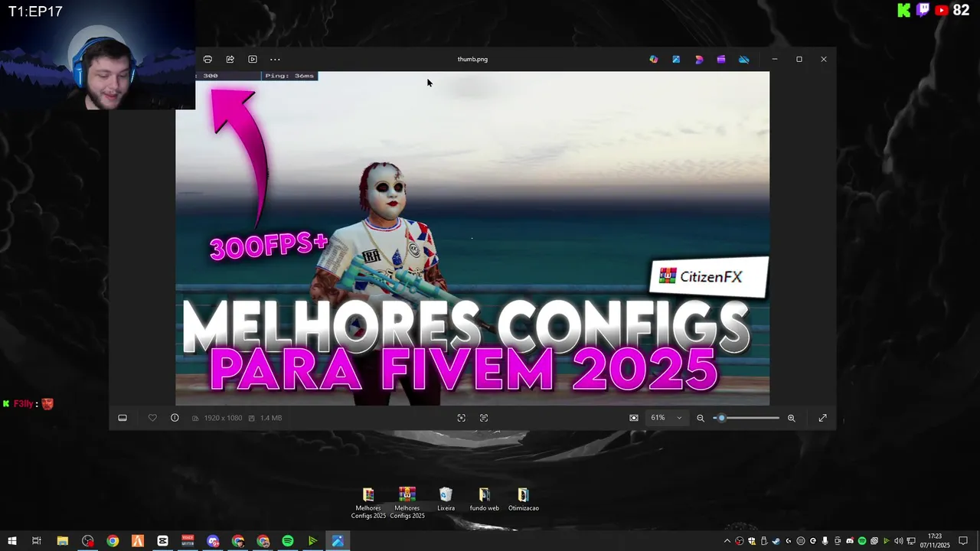Open the Otimizacao desktop file
The width and height of the screenshot is (980, 551).
coord(524,499)
